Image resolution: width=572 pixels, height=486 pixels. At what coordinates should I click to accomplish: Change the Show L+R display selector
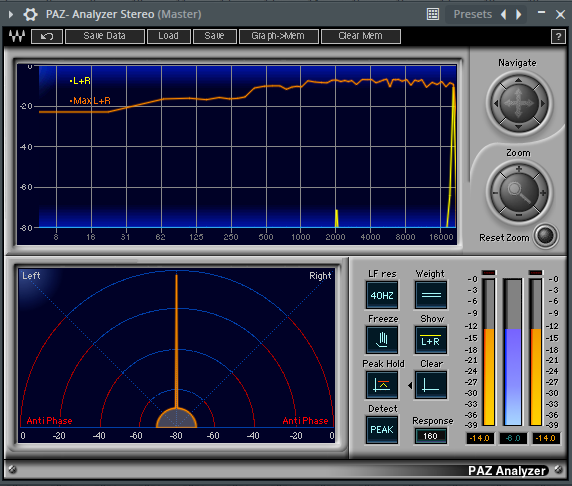click(x=431, y=340)
